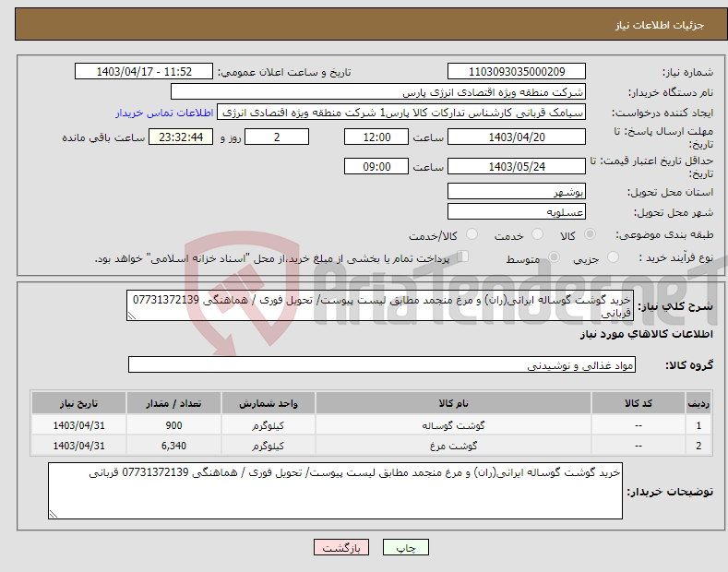
Task: Click goods group field مواد غذائی و نوشیدنی
Action: coord(382,365)
